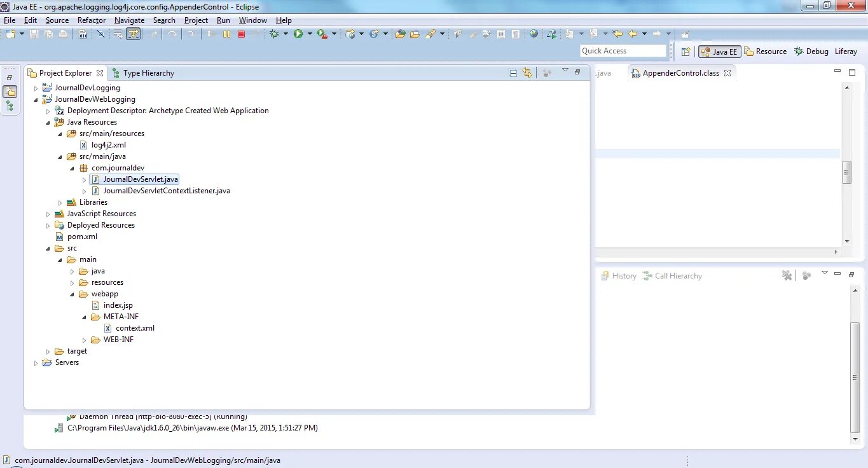The image size is (868, 468).
Task: Click the Project Explorer fast-view icon in sidebar
Action: point(10,92)
